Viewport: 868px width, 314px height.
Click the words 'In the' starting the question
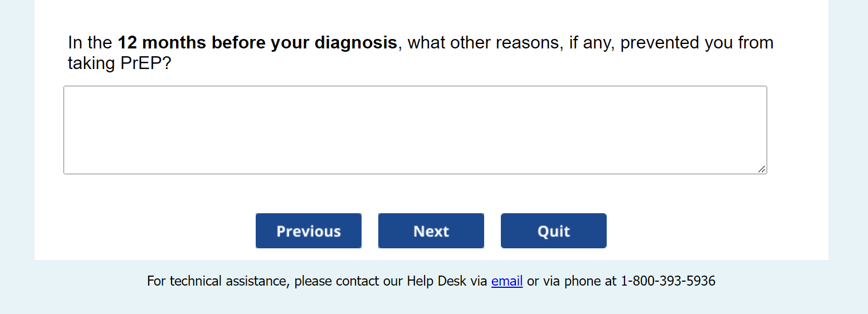point(90,43)
